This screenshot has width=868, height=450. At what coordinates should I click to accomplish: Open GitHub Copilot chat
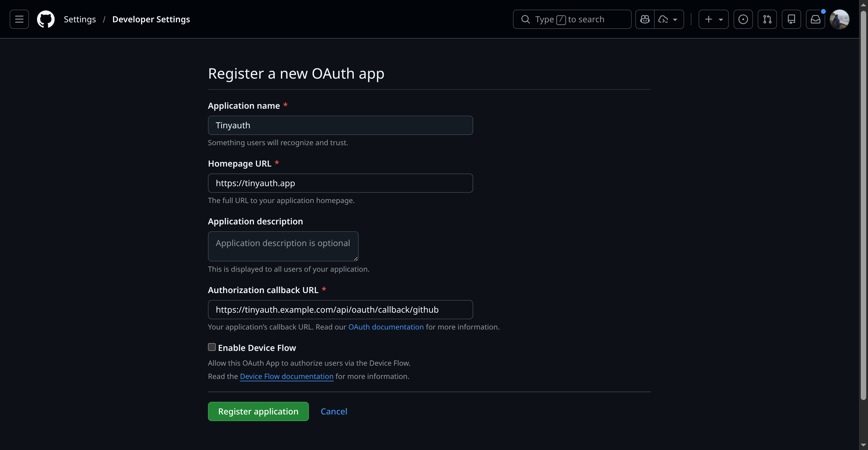(645, 19)
